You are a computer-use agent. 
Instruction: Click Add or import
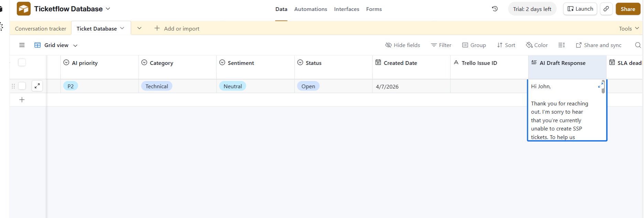(x=177, y=28)
